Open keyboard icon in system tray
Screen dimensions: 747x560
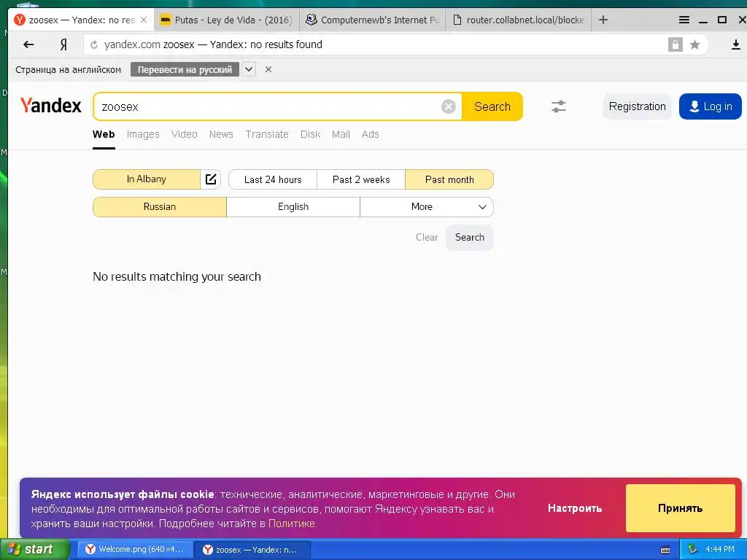[665, 550]
